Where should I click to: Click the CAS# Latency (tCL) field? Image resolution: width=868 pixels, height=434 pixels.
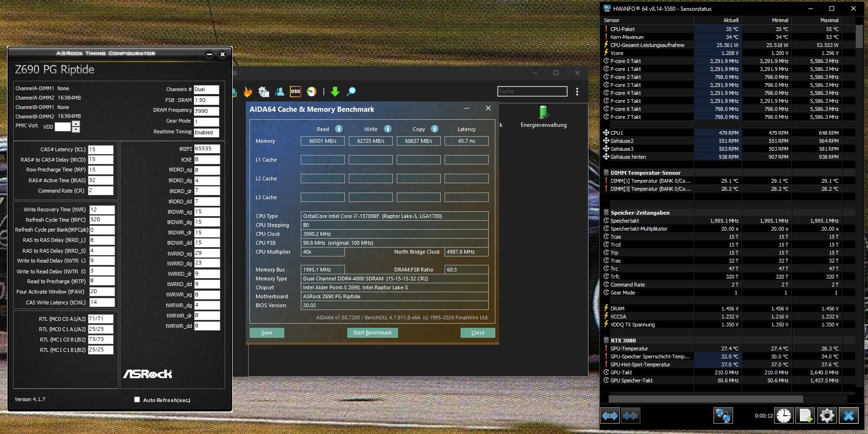pos(101,149)
